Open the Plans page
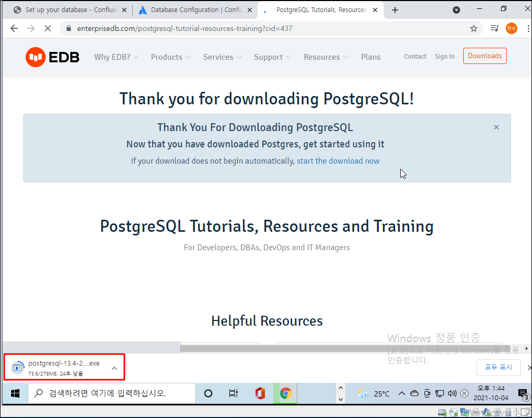The image size is (532, 418). pos(370,57)
